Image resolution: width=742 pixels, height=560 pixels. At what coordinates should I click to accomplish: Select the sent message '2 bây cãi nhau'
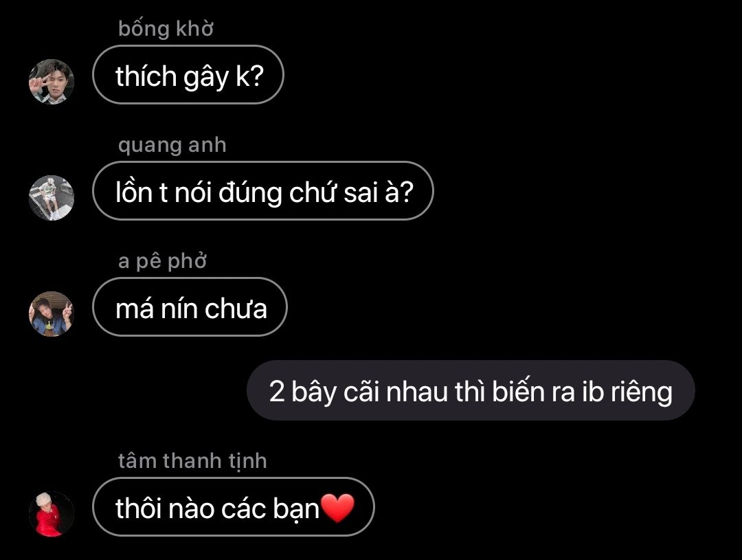[x=471, y=390]
